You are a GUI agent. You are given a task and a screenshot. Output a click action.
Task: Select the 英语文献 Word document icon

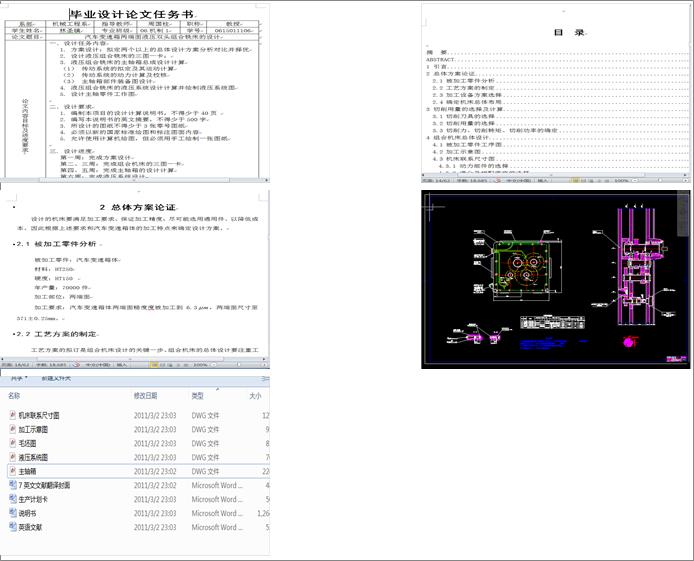click(11, 527)
